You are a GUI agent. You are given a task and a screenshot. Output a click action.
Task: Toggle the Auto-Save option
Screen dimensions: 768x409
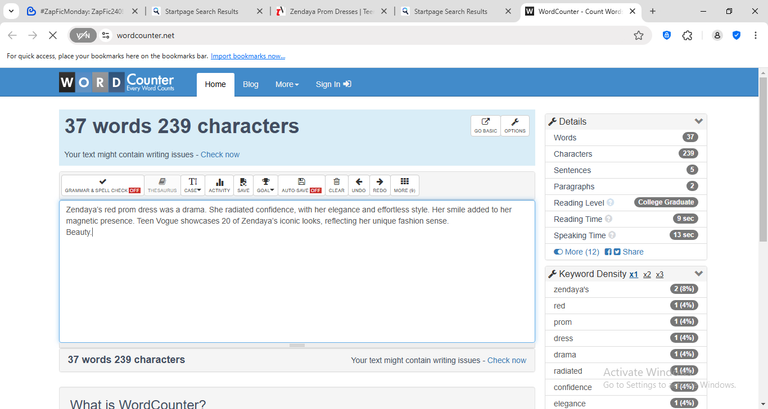(301, 185)
